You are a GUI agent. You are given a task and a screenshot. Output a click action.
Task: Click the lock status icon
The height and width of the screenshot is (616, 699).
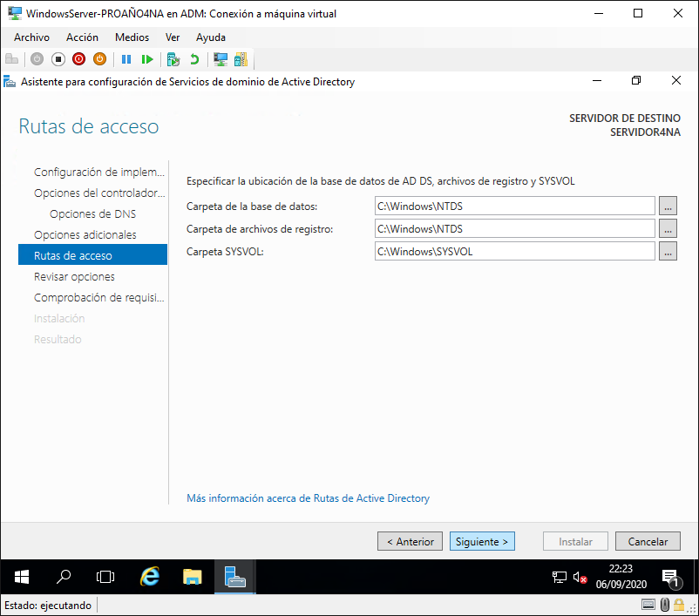coord(679,605)
